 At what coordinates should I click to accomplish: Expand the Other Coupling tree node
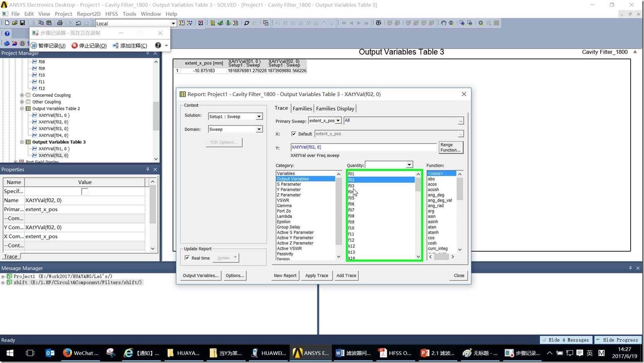pos(22,102)
